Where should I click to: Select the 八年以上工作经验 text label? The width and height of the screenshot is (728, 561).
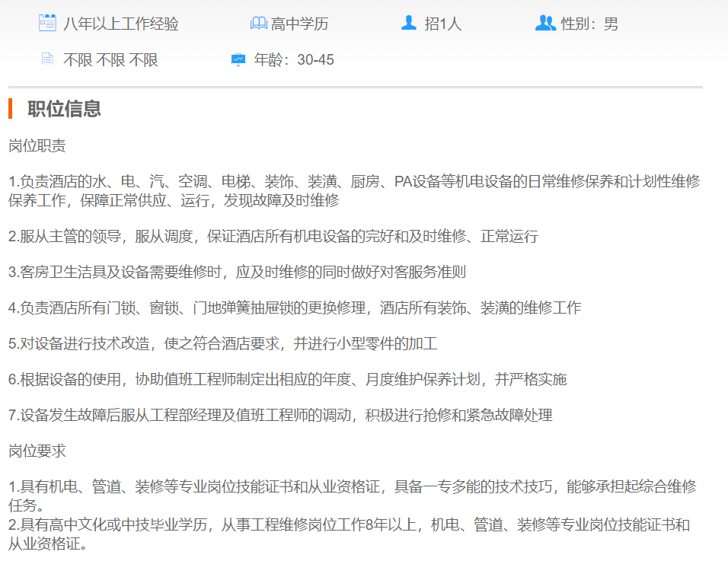click(x=121, y=24)
